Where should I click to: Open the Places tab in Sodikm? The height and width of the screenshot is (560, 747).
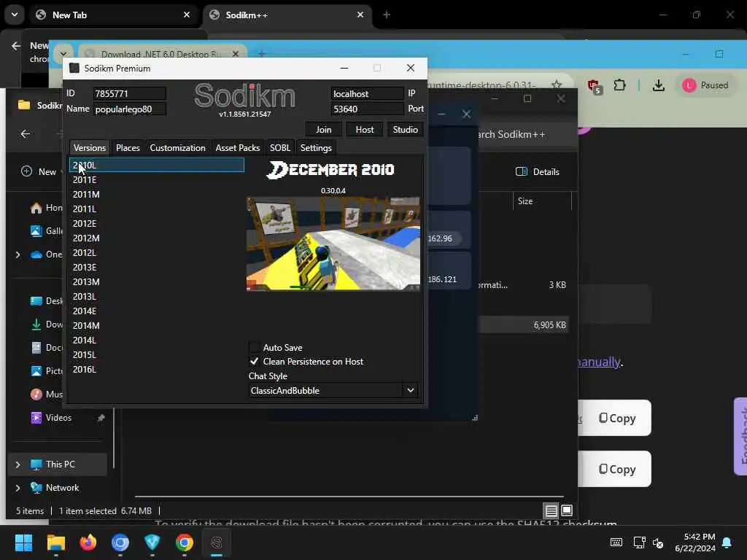(x=128, y=147)
